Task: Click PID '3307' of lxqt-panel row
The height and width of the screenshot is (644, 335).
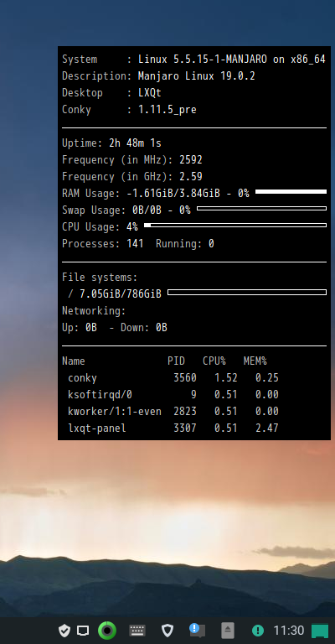Action: click(x=185, y=428)
